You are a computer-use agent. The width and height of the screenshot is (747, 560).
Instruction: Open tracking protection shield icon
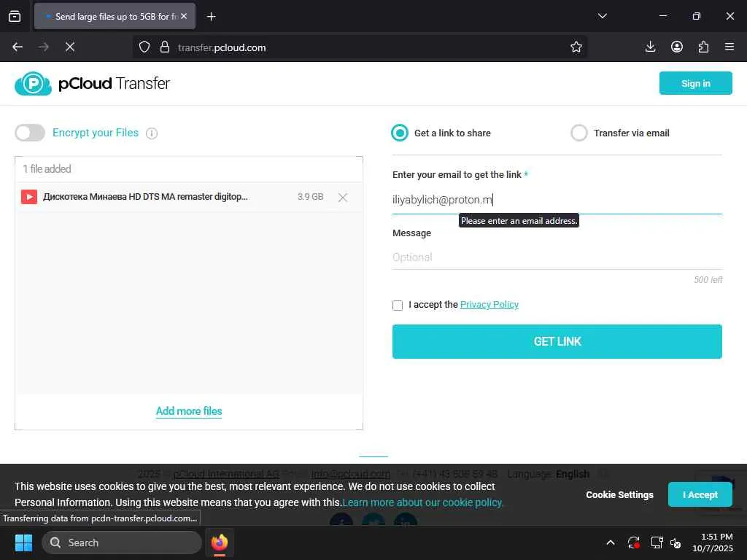coord(144,47)
